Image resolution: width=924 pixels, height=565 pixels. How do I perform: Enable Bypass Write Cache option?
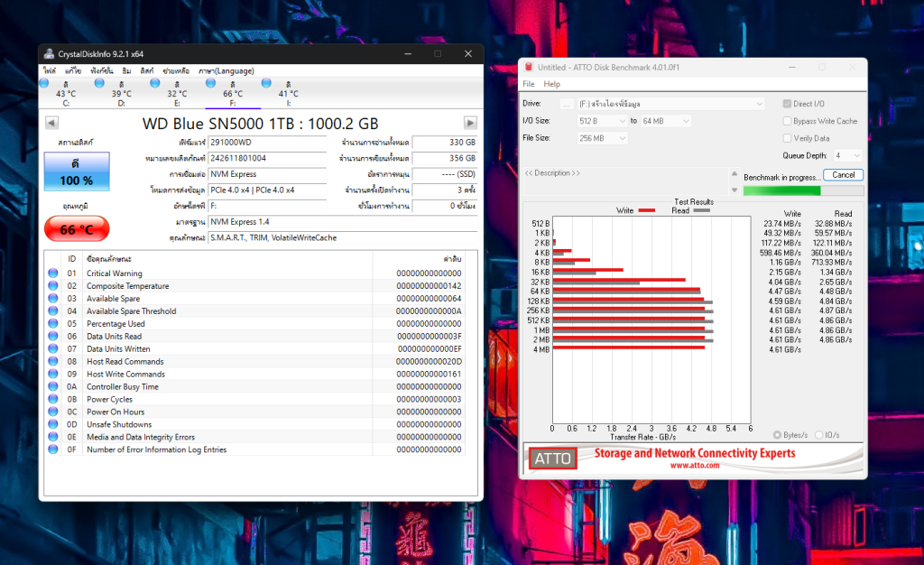(787, 121)
